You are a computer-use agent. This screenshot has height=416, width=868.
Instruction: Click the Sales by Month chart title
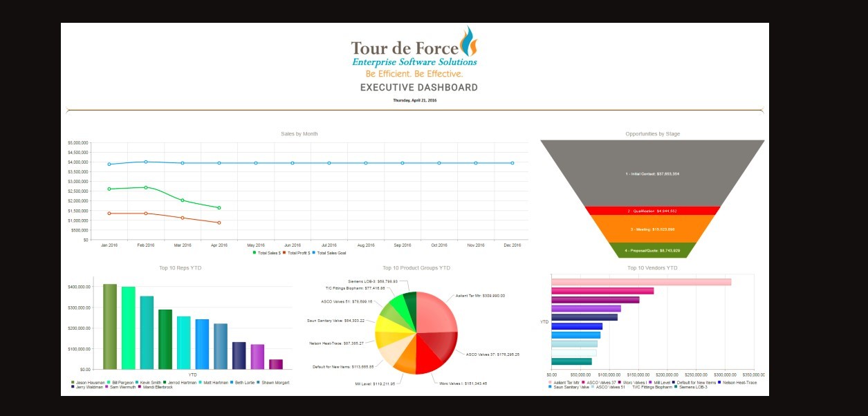(299, 133)
